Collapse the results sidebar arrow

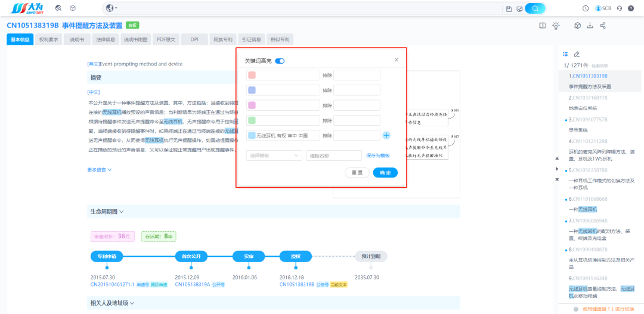click(557, 169)
